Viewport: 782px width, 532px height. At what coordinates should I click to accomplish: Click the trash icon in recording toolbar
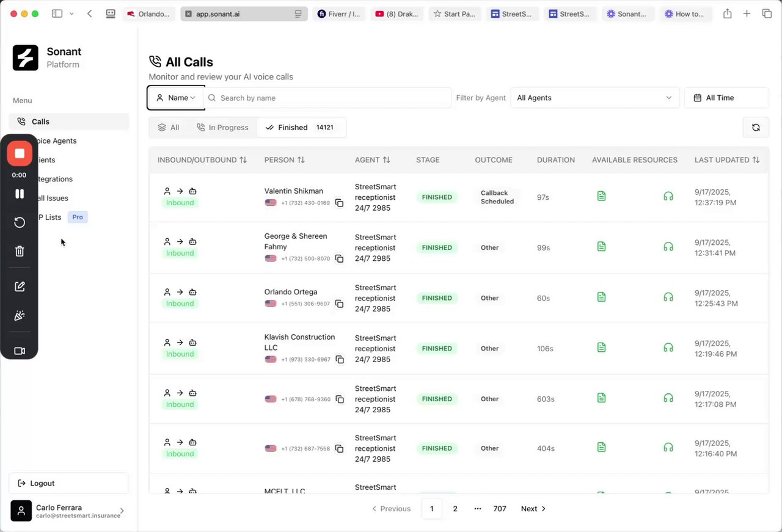tap(20, 251)
